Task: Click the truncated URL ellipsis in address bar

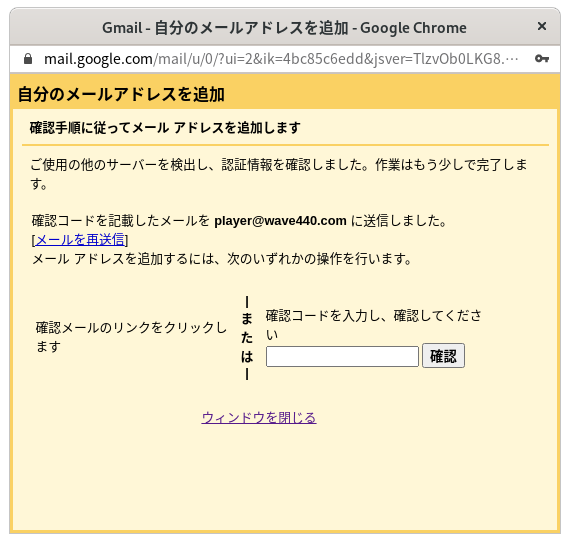Action: click(512, 59)
